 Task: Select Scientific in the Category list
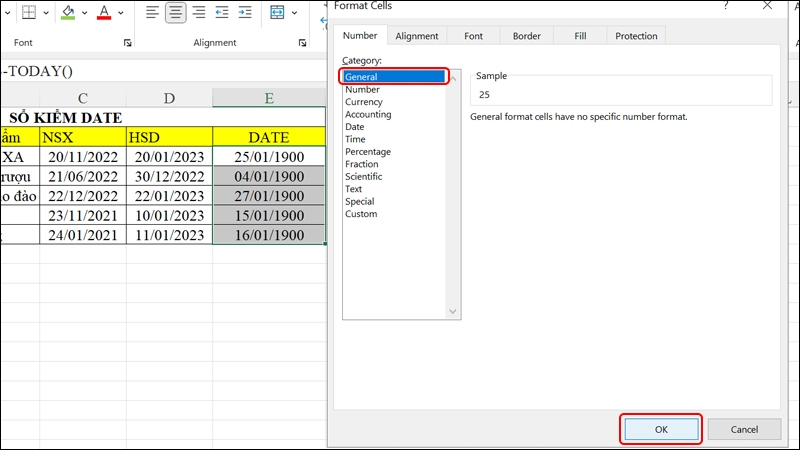(394, 177)
